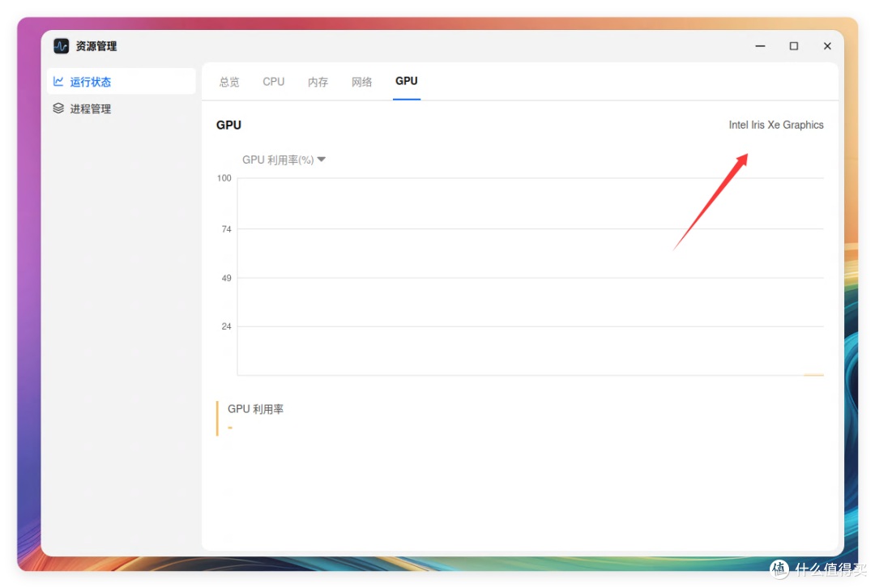Select 运行状态 in the sidebar
Viewport: 875px width, 588px height.
pyautogui.click(x=122, y=82)
